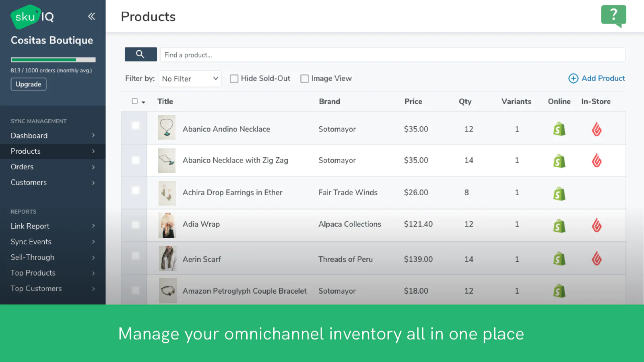
Task: Click Shopify icon for Abanico Andino Necklace
Action: click(559, 129)
